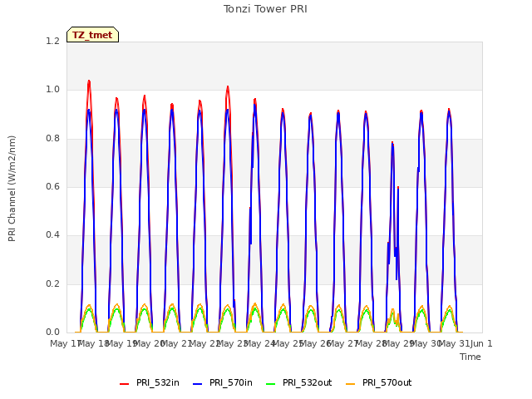The image size is (532, 399).
Task: Click the 0.4 y-axis tick label
Action: click(x=52, y=234)
